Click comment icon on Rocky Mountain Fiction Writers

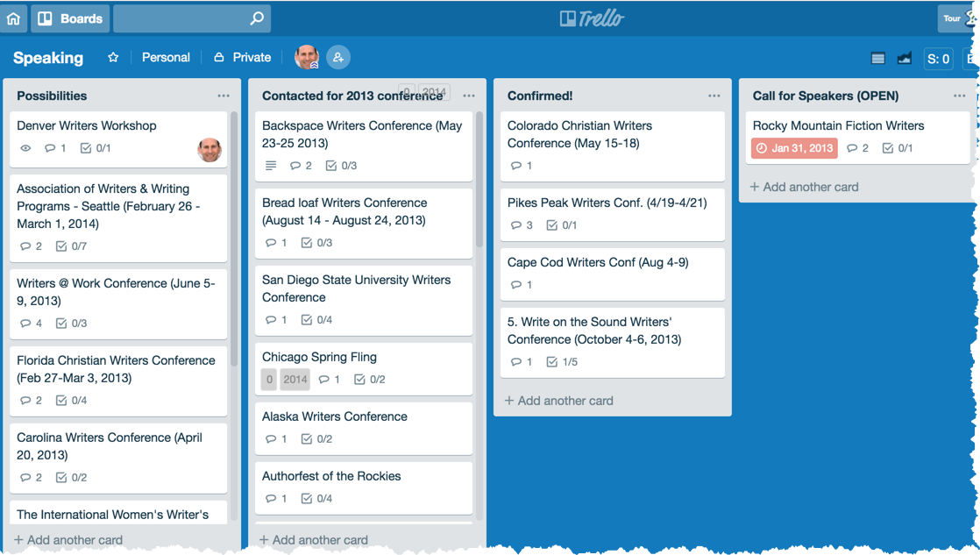852,148
